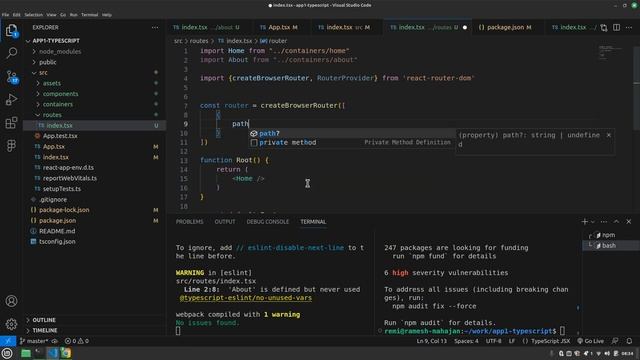Viewport: 640px width, 360px height.
Task: Switch to DEBUG CONSOLE panel tab
Action: [268, 222]
